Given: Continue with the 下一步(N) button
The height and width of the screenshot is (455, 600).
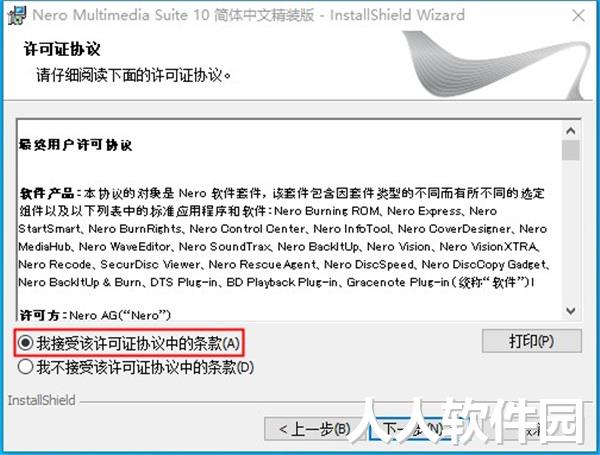Looking at the screenshot, I should click(x=413, y=429).
